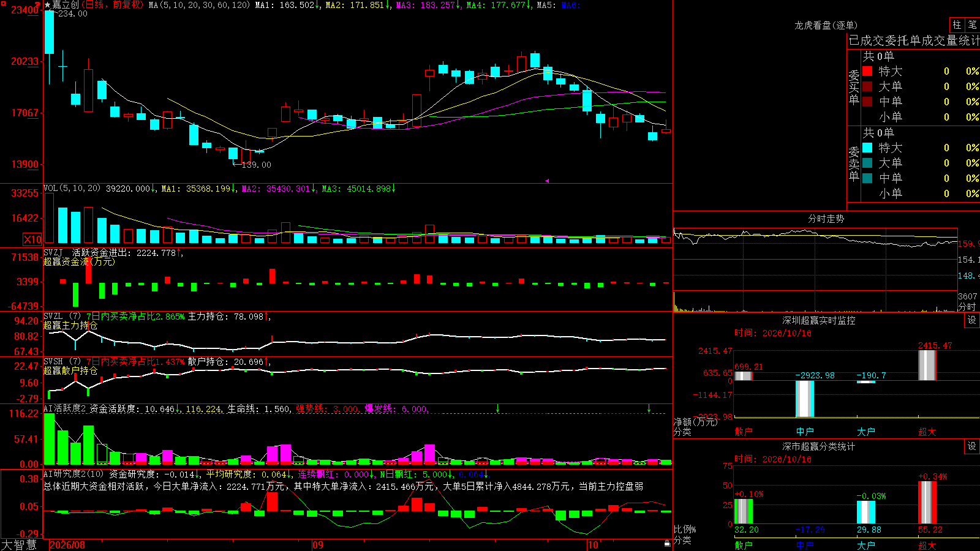The image size is (980, 551).
Task: Click the 超赢散户持仓 label
Action: 70,370
